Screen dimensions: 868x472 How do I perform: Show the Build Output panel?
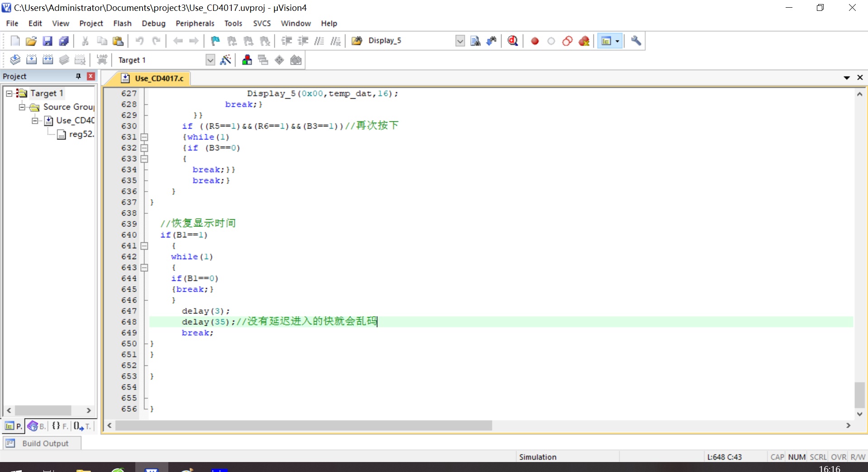tap(42, 443)
